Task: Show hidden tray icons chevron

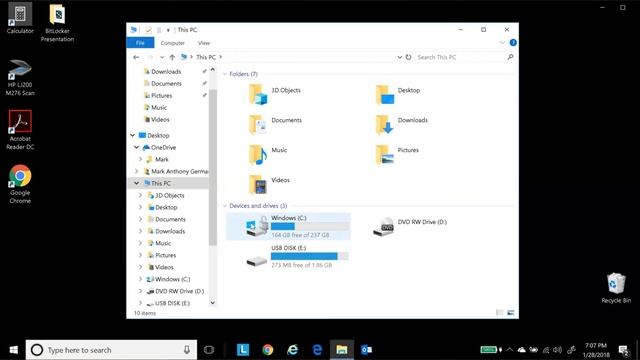Action: coord(509,350)
